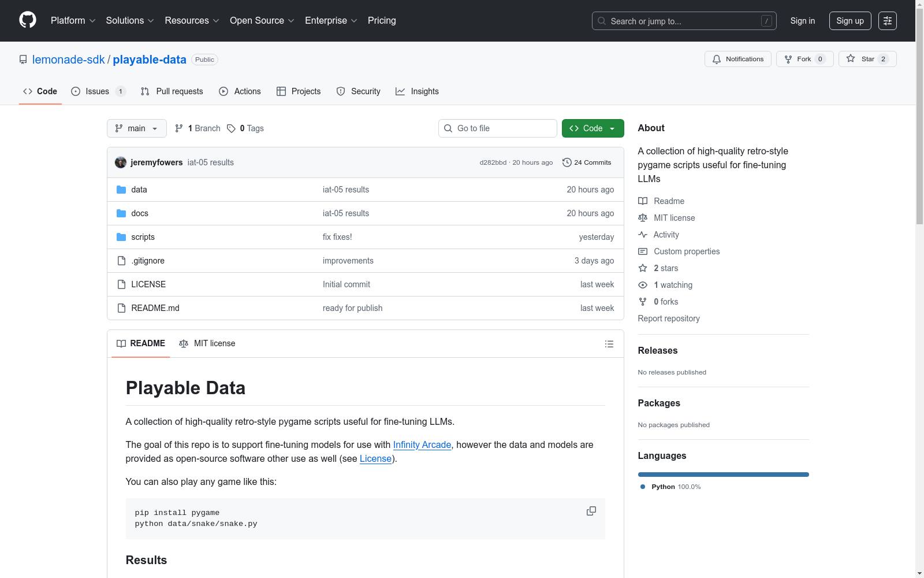
Task: Open the 'fix fixes!' commit message
Action: (337, 237)
